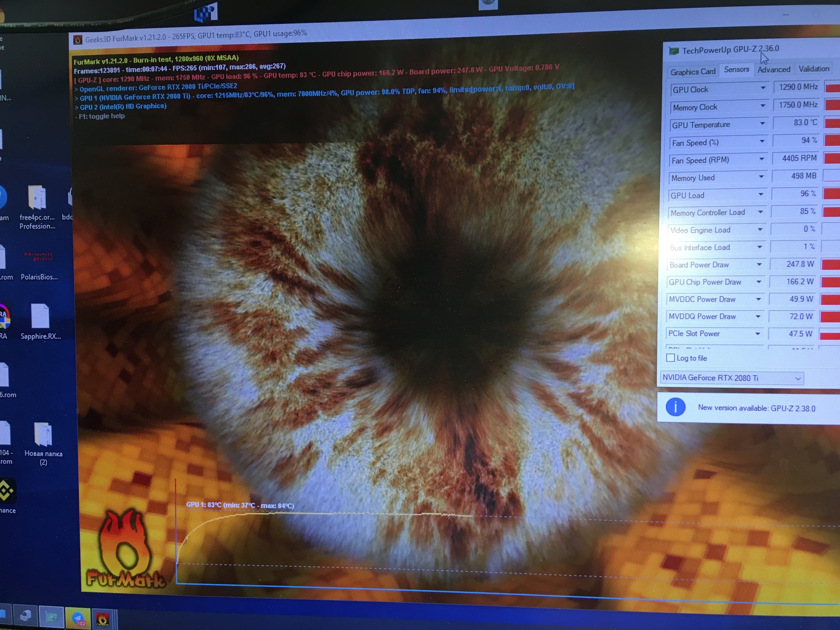This screenshot has height=630, width=840.
Task: Expand the Memory Used sensor dropdown
Action: tap(761, 177)
